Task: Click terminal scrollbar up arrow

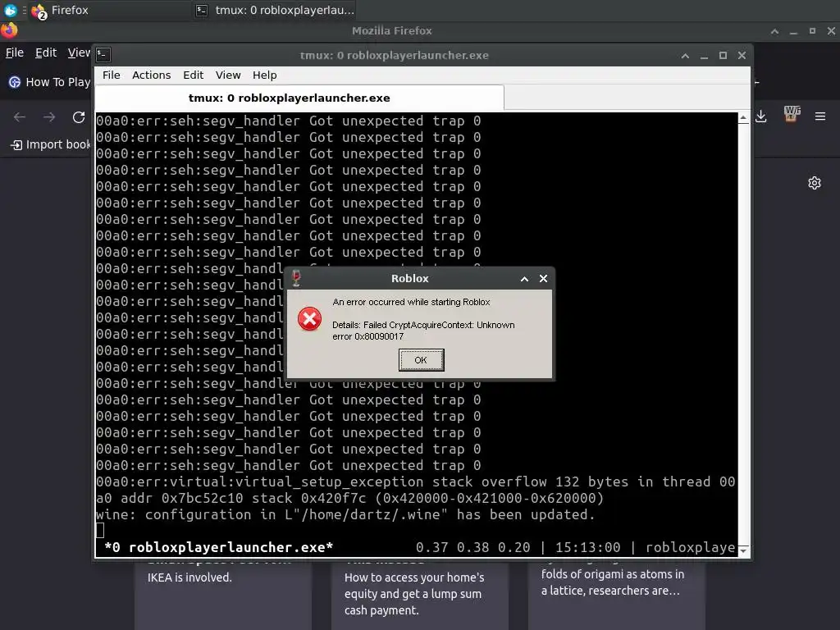Action: [x=743, y=118]
